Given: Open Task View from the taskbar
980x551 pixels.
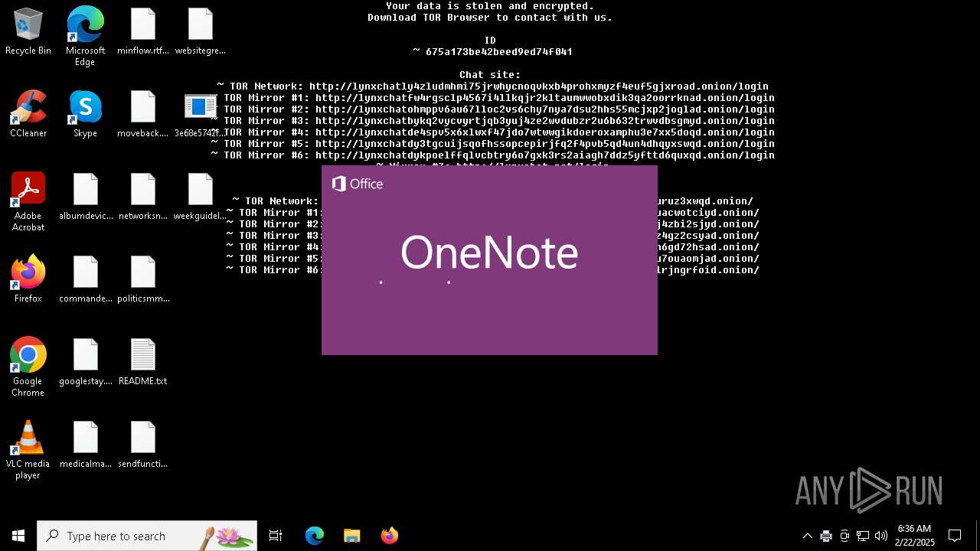Looking at the screenshot, I should coord(276,536).
